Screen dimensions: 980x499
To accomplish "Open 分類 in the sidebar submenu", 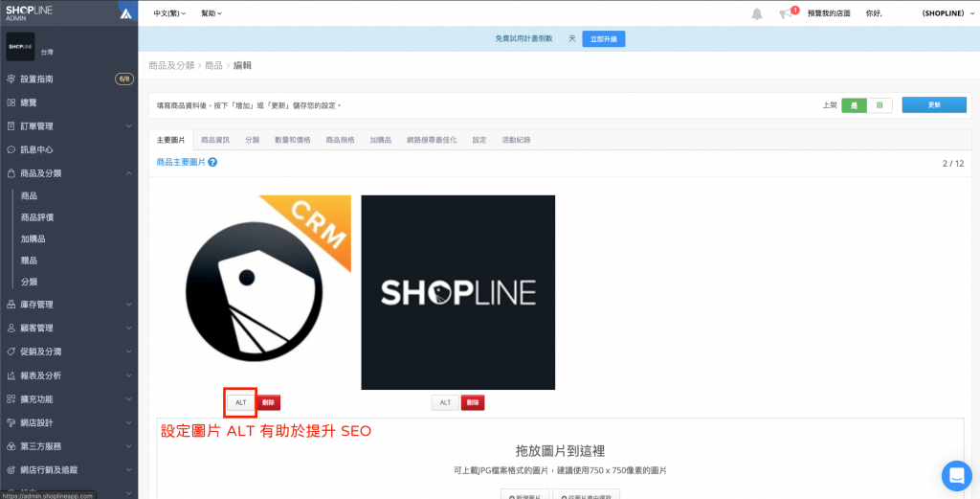I will pos(29,282).
